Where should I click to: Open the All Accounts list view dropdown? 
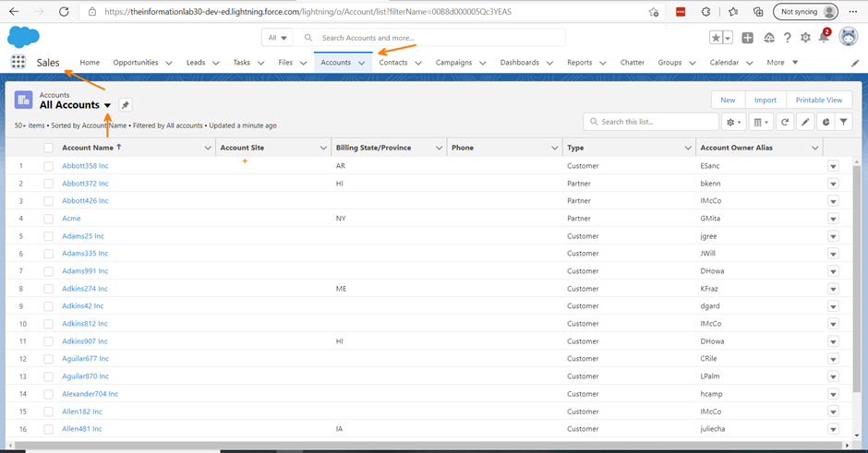(107, 105)
